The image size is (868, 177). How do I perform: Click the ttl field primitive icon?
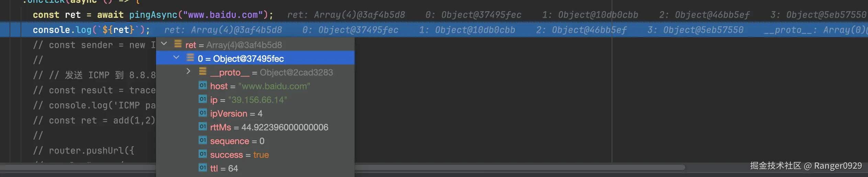[203, 168]
